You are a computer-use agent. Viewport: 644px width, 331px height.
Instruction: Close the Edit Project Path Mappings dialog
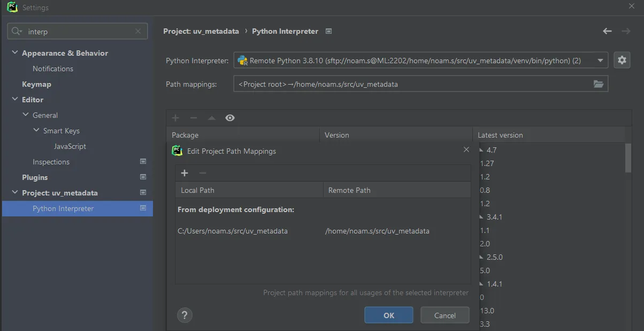pyautogui.click(x=466, y=150)
